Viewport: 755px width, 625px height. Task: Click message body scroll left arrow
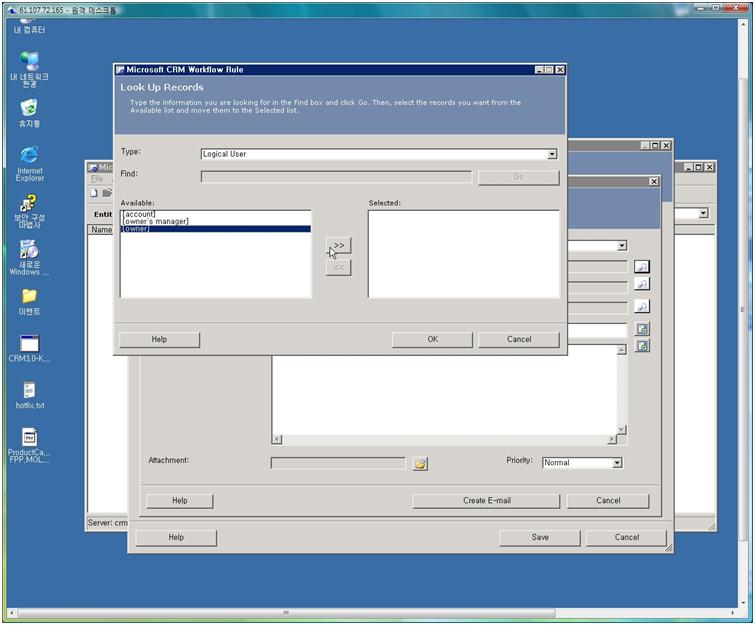(x=277, y=439)
